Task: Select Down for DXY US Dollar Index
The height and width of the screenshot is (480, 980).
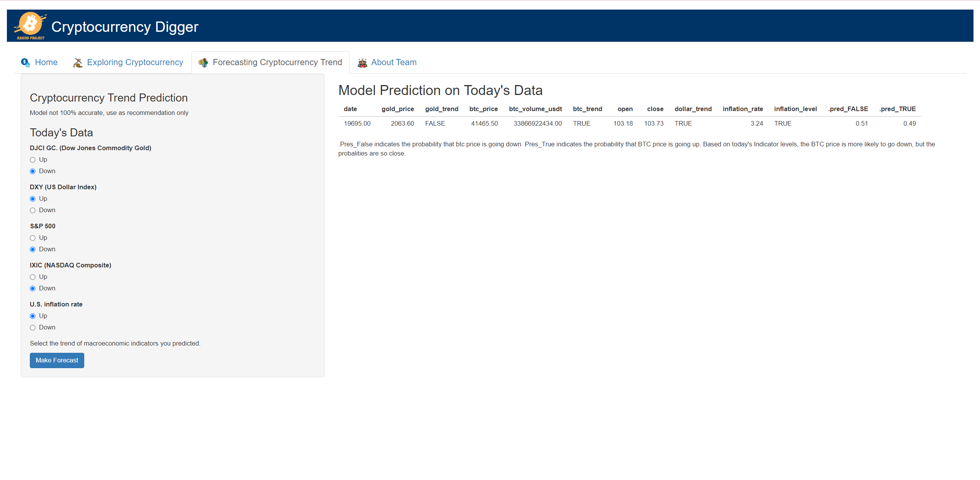Action: click(x=33, y=210)
